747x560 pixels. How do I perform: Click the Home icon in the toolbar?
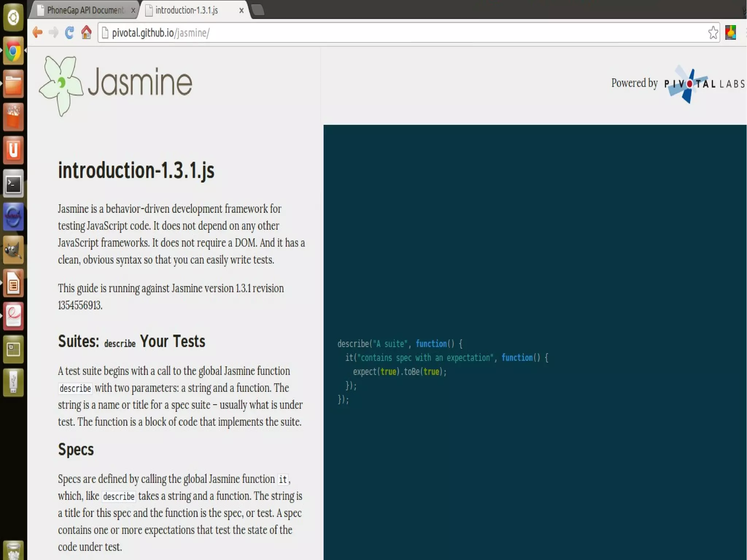pyautogui.click(x=86, y=32)
